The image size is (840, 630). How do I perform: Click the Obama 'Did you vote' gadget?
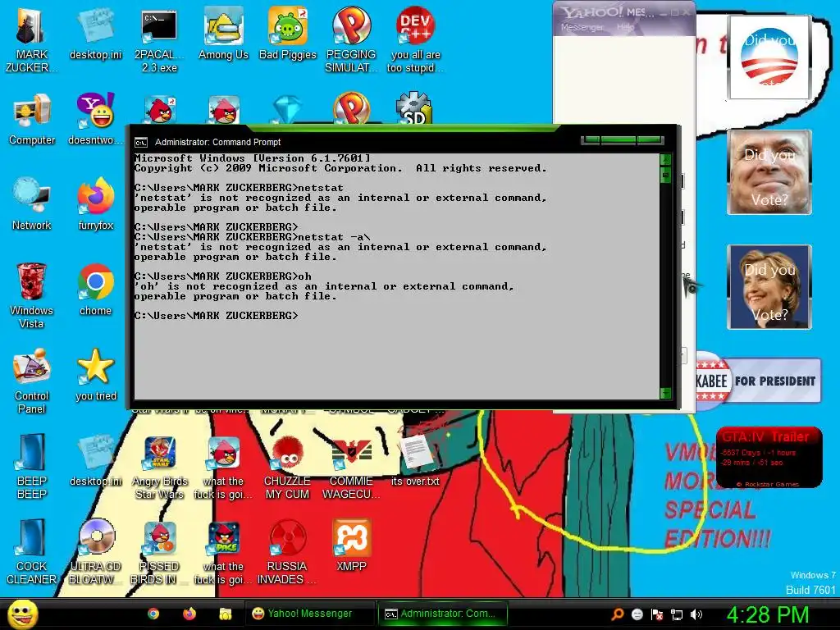point(769,57)
